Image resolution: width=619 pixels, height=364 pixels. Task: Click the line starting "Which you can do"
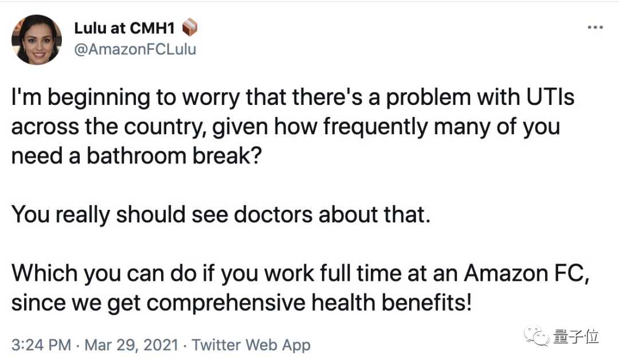point(301,273)
